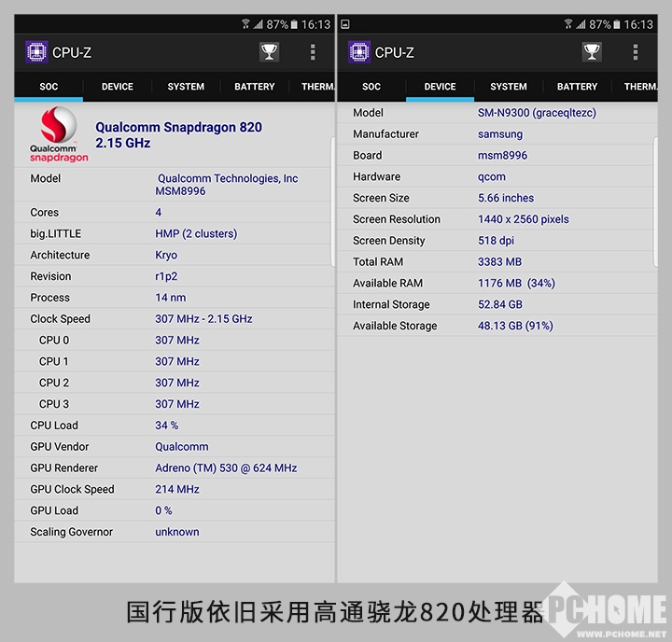The height and width of the screenshot is (642, 672).
Task: Tap the Clock Speed 307 MHz row
Action: click(x=174, y=319)
